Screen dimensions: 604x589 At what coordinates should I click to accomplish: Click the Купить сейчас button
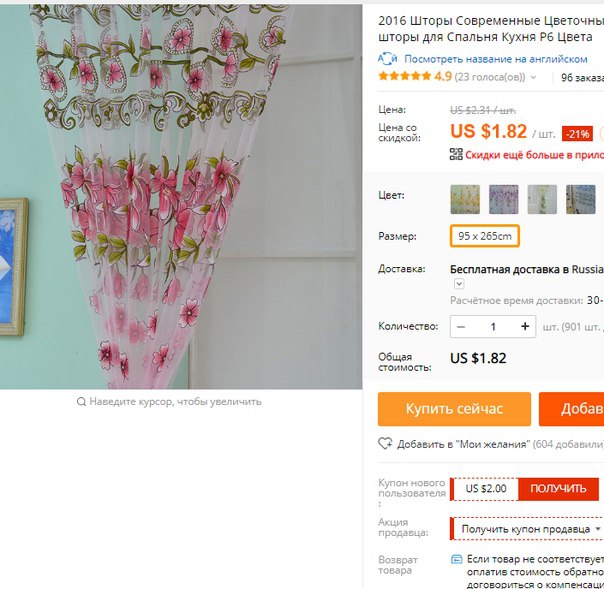(x=454, y=409)
